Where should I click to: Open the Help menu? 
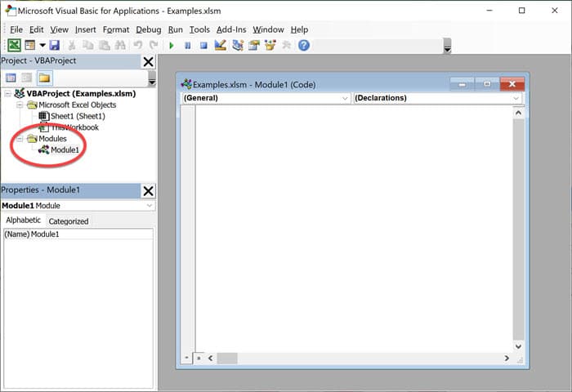click(299, 29)
